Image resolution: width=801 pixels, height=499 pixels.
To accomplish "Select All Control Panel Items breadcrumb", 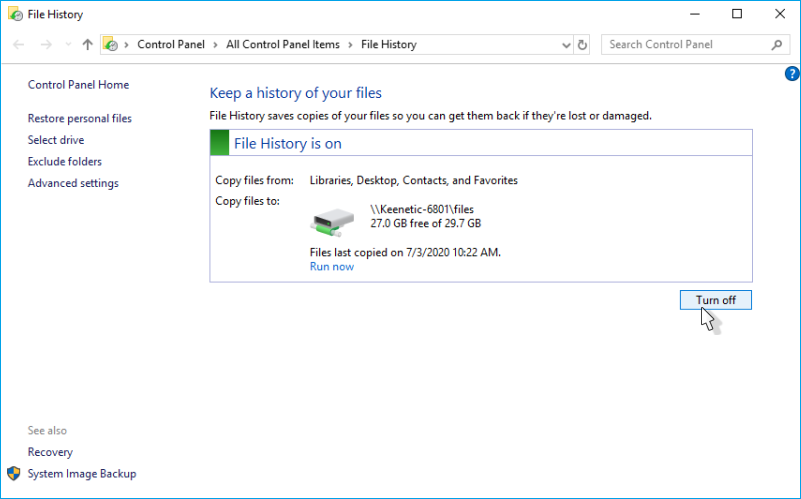I will coord(283,45).
